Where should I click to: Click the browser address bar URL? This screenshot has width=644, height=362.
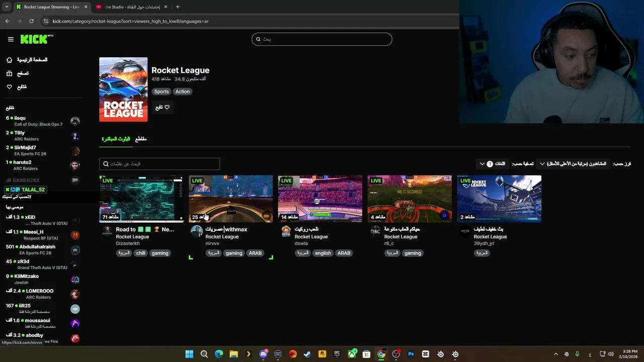(130, 21)
